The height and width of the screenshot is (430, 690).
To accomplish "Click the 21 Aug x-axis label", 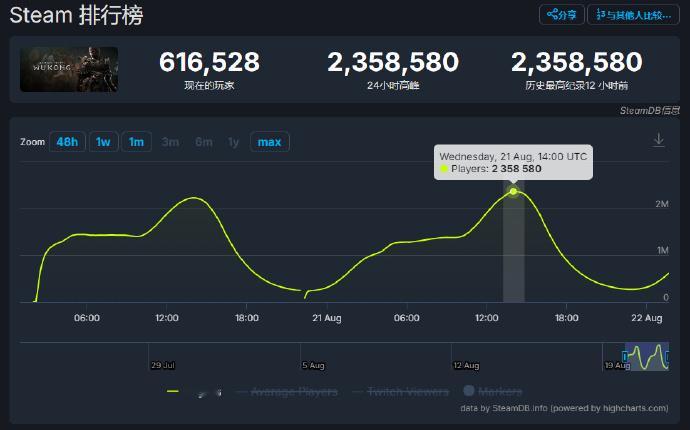I will click(327, 318).
